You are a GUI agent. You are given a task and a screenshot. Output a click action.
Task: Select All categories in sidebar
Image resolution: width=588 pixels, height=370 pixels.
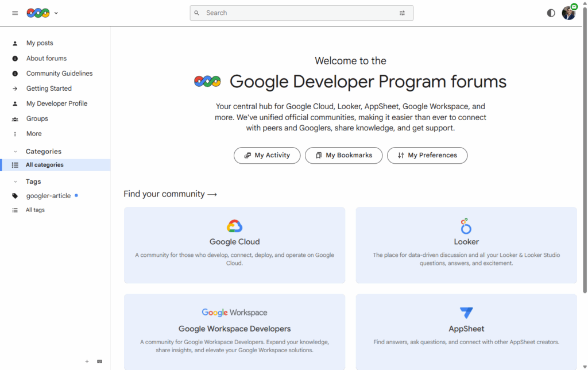[x=56, y=165]
